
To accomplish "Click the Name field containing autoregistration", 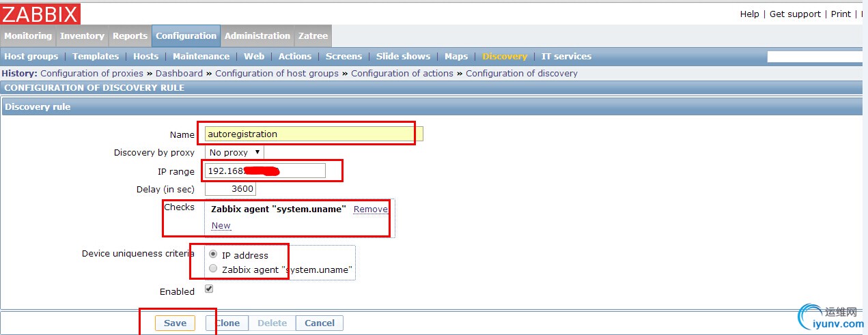I will (314, 134).
